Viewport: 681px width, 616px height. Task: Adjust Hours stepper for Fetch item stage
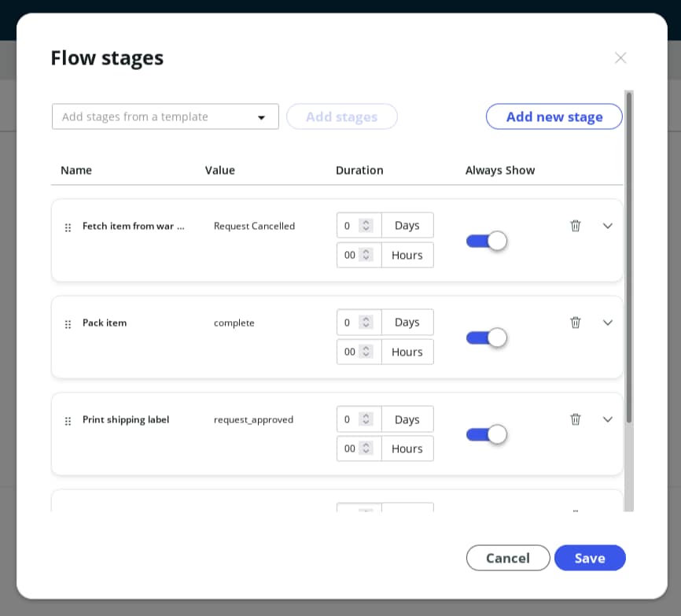point(366,255)
